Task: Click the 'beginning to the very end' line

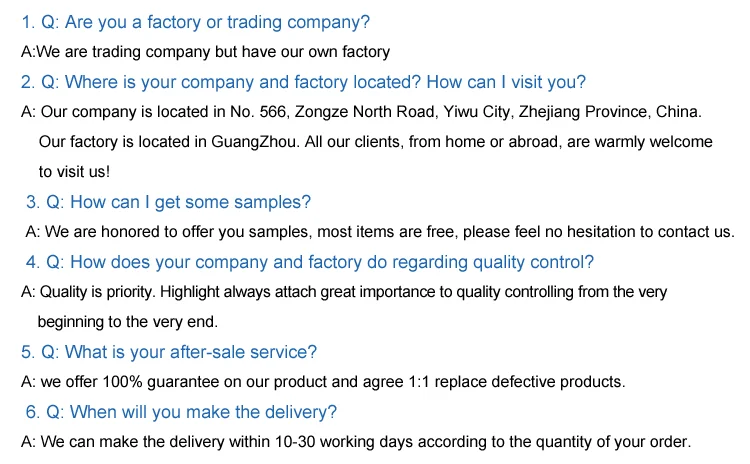Action: [x=127, y=322]
